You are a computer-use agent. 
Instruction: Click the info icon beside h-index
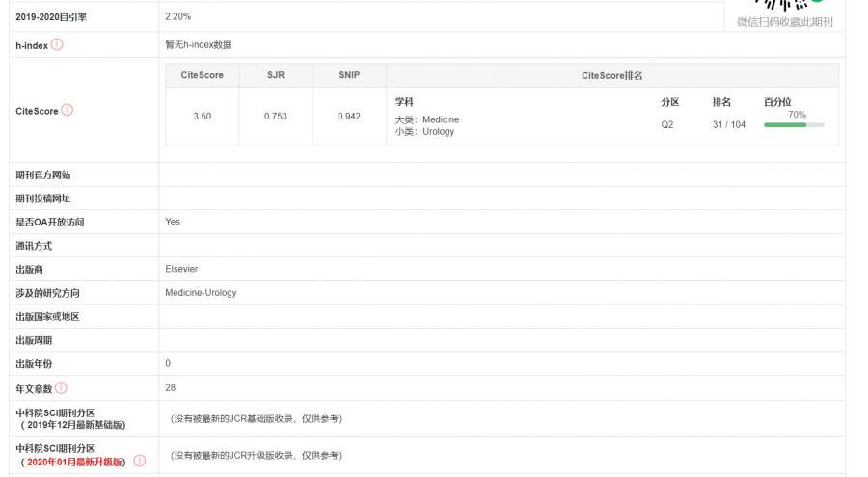[57, 44]
